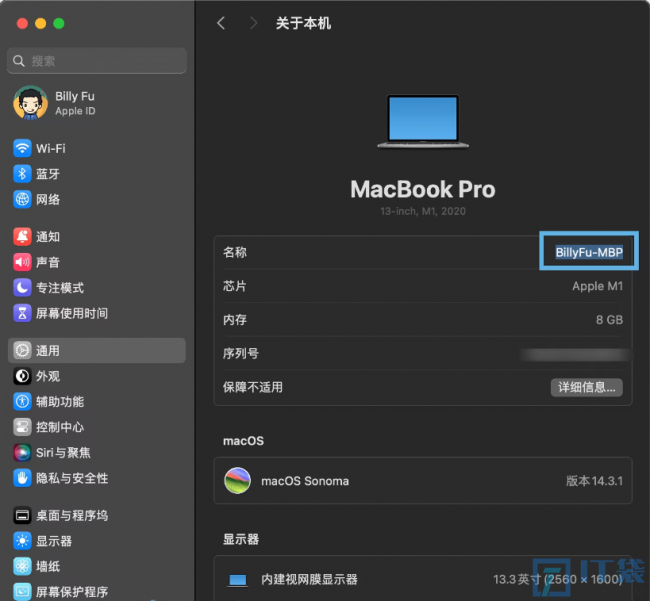Click the 关于本机 page title
The image size is (650, 601).
pyautogui.click(x=303, y=23)
